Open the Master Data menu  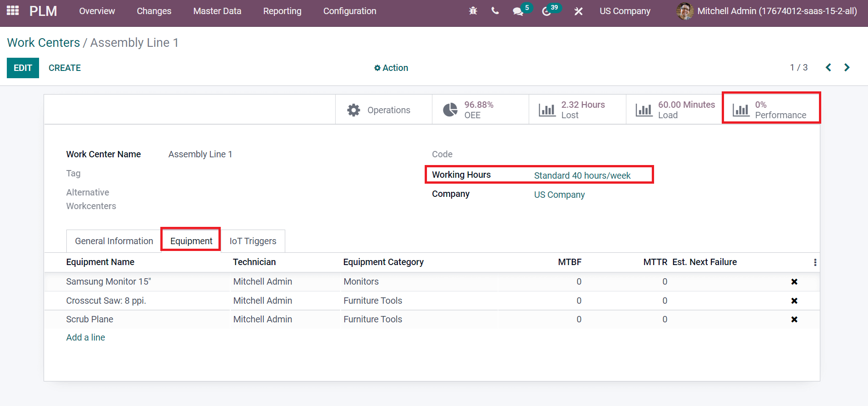point(217,11)
